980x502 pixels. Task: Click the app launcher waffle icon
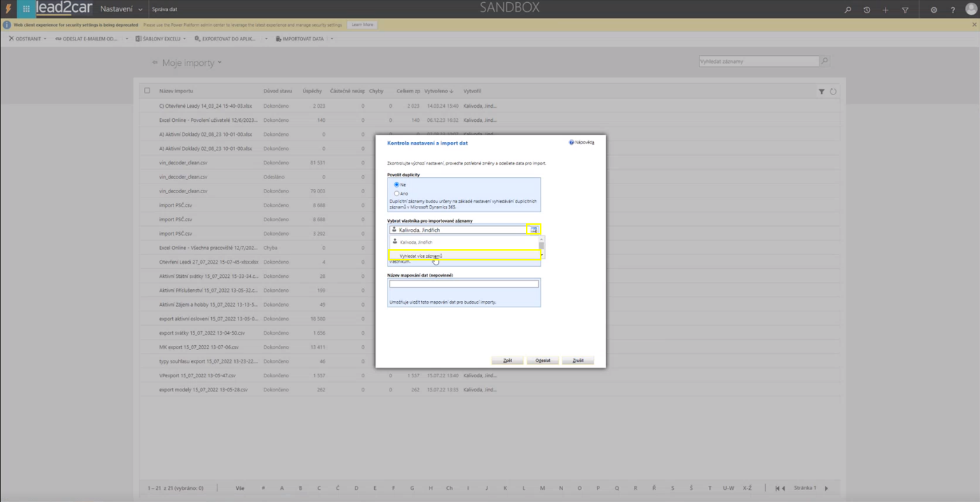point(27,9)
